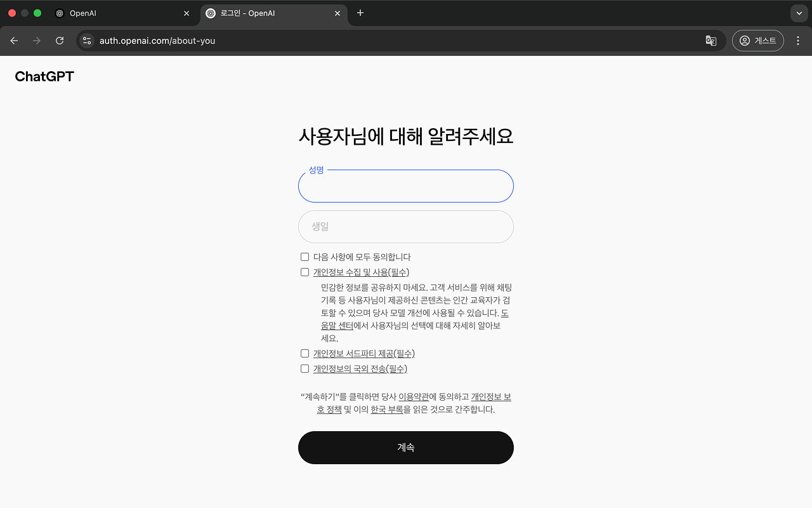Navigate back using the back arrow
The width and height of the screenshot is (812, 508).
click(x=14, y=40)
